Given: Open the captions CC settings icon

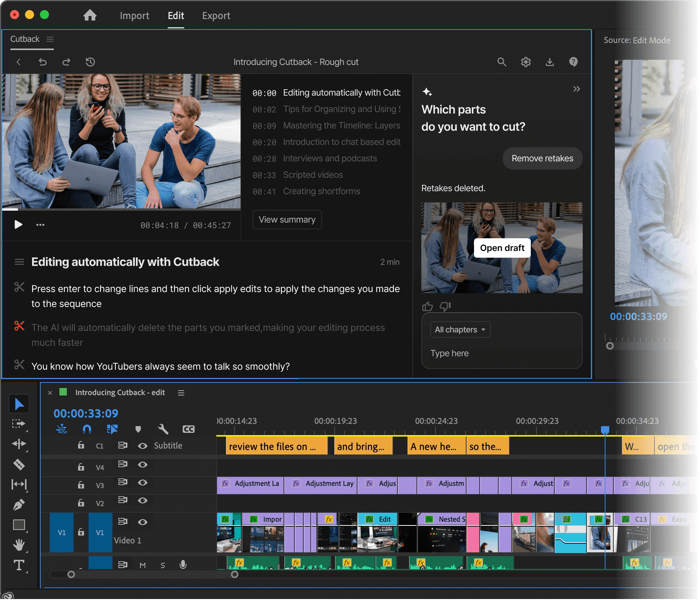Looking at the screenshot, I should tap(188, 429).
